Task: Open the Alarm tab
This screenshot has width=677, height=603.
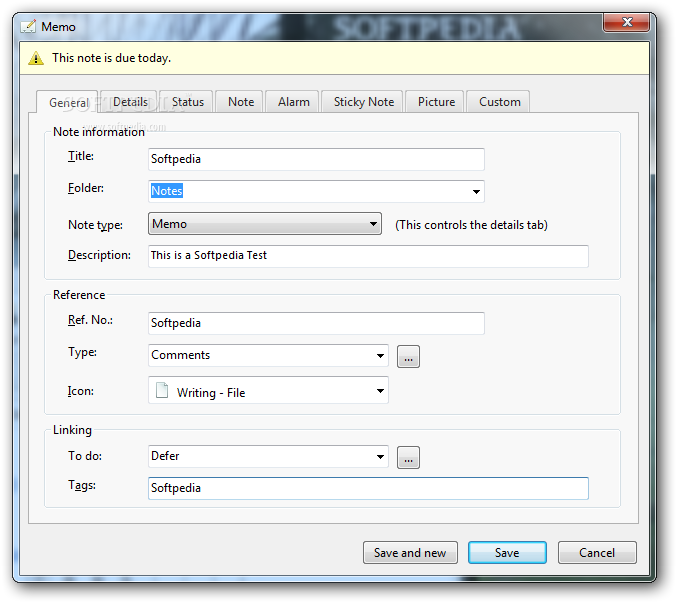Action: coord(294,102)
